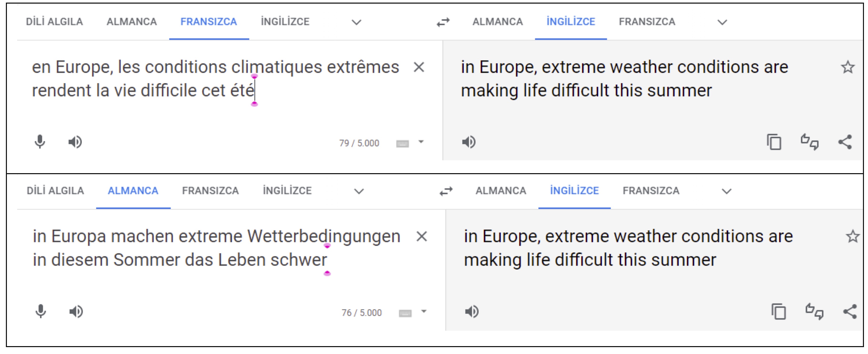Select FRANSIZCA target tab in bottom translator
The width and height of the screenshot is (868, 354).
pyautogui.click(x=651, y=191)
